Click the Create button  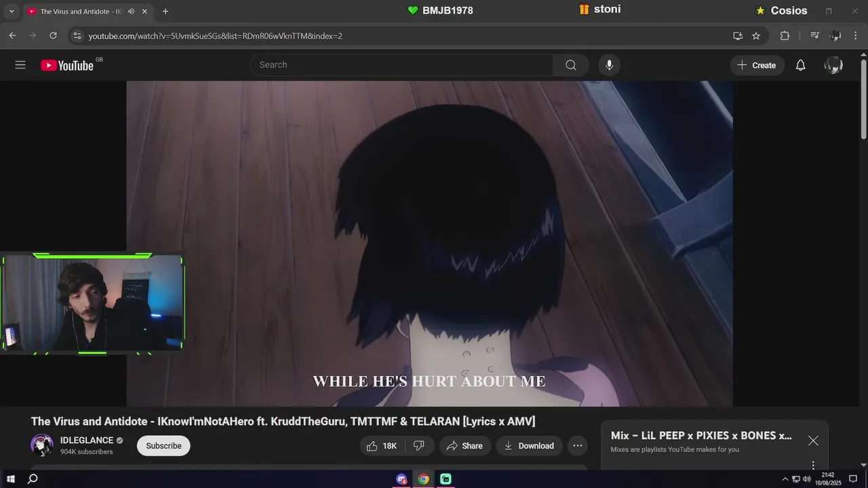(x=757, y=65)
